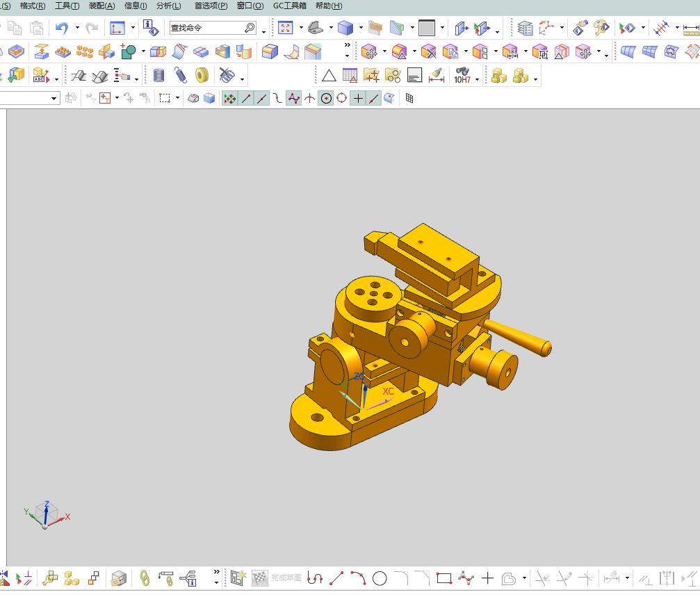
Task: Open the Undo history dropdown arrow
Action: [77, 28]
